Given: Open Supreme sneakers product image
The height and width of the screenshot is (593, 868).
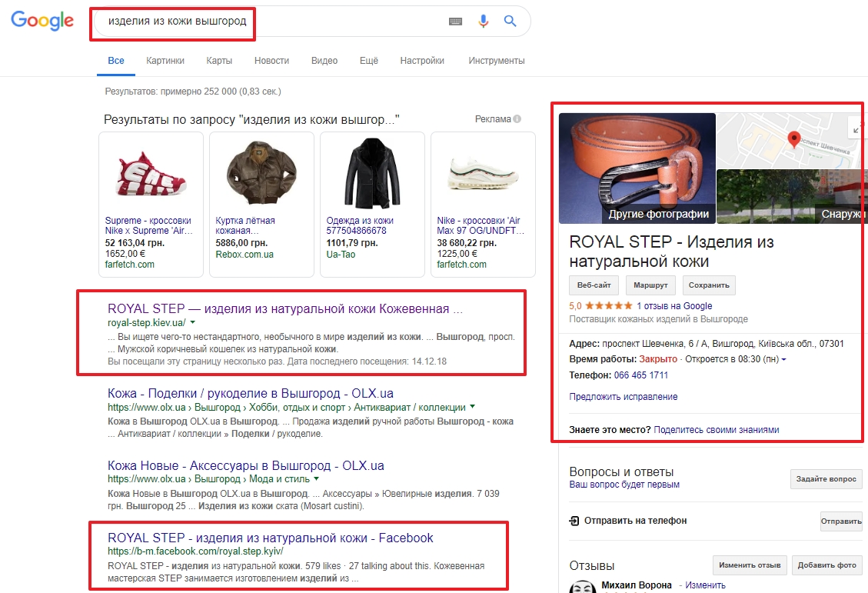Looking at the screenshot, I should [x=151, y=175].
